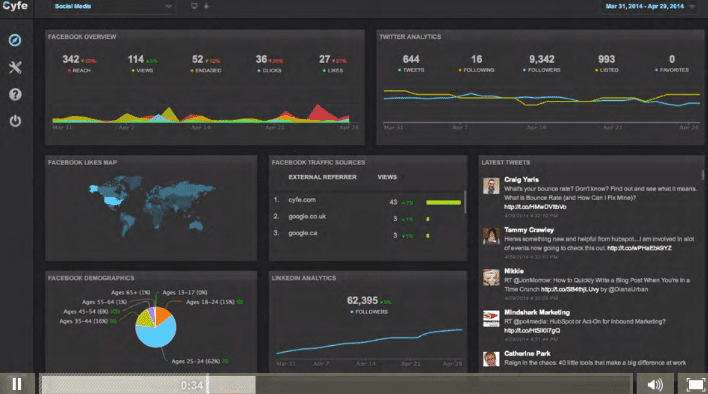The image size is (708, 394).
Task: Click the 27 Likes metric
Action: pos(333,64)
